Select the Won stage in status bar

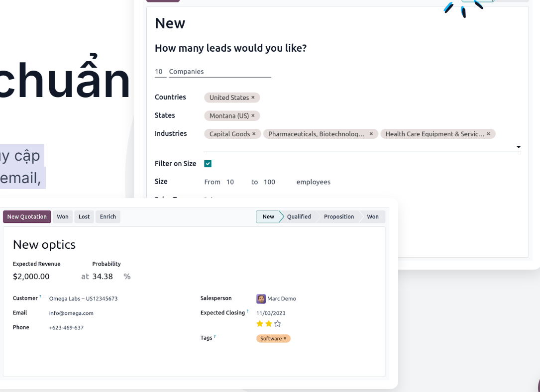point(373,217)
